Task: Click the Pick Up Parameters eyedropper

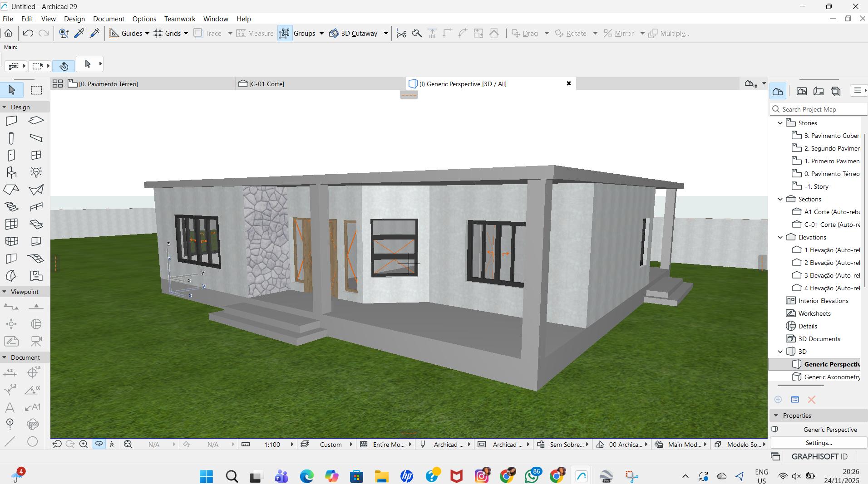Action: tap(79, 34)
